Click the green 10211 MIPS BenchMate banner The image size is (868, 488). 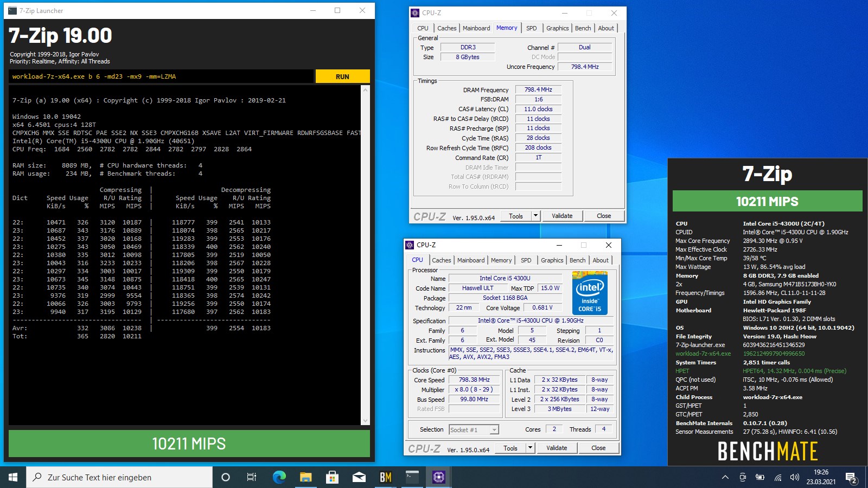[x=767, y=201]
